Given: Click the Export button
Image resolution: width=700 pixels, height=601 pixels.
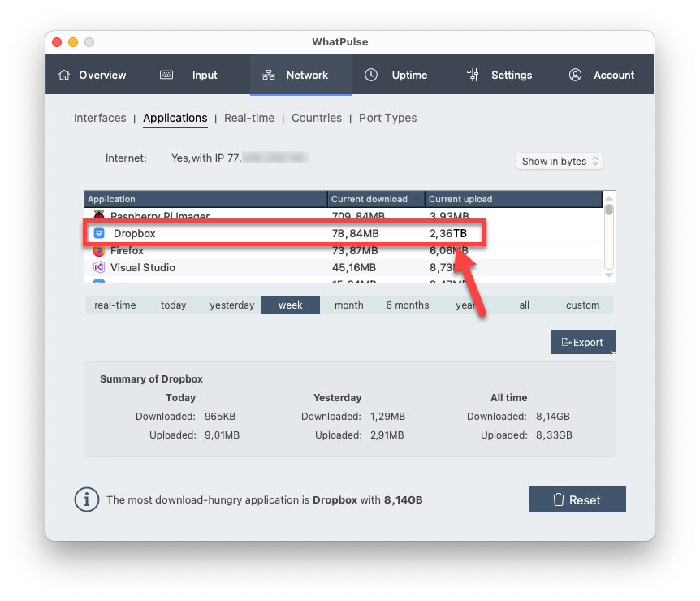Looking at the screenshot, I should (583, 342).
